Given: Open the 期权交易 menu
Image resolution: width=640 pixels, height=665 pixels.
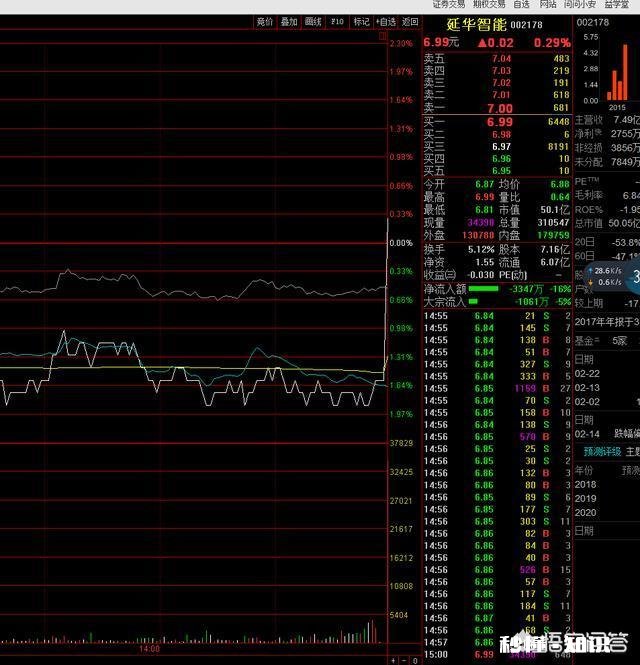Looking at the screenshot, I should (489, 5).
